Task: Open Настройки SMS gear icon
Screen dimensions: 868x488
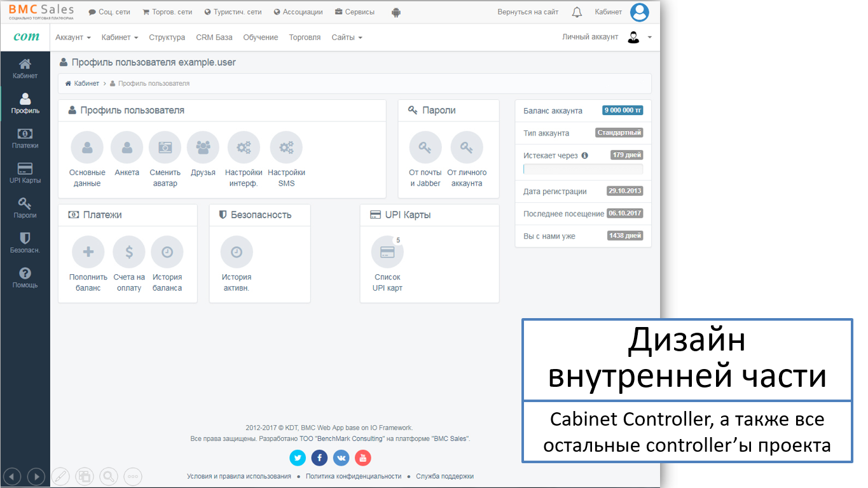Action: point(286,148)
